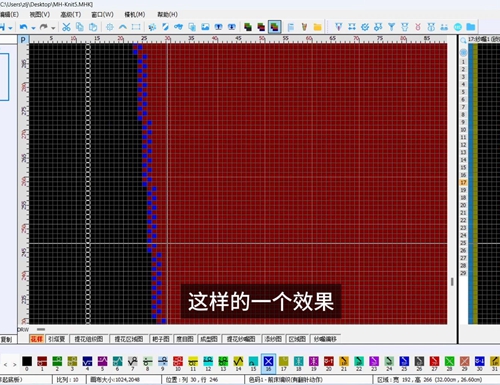Select color code 16 swatch
500x385 pixels.
coord(268,363)
